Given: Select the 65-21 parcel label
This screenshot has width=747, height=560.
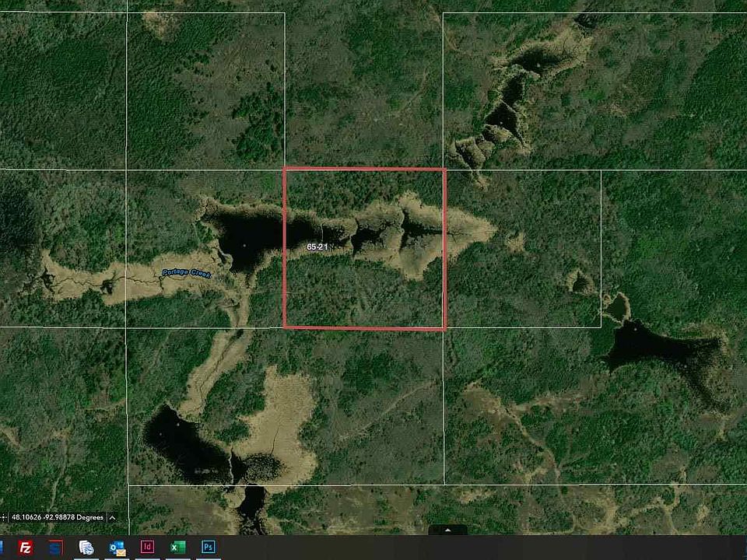Looking at the screenshot, I should pos(317,247).
